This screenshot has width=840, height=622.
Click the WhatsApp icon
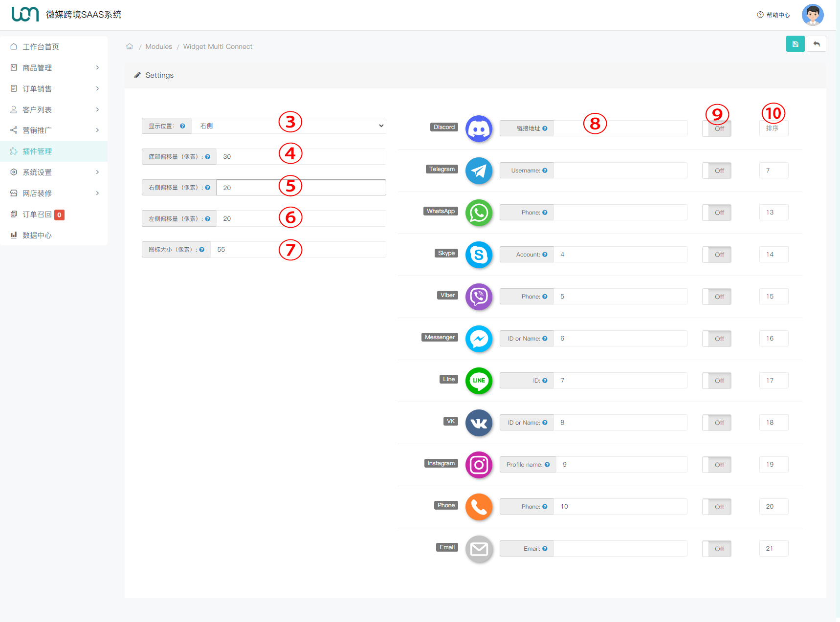pyautogui.click(x=479, y=213)
